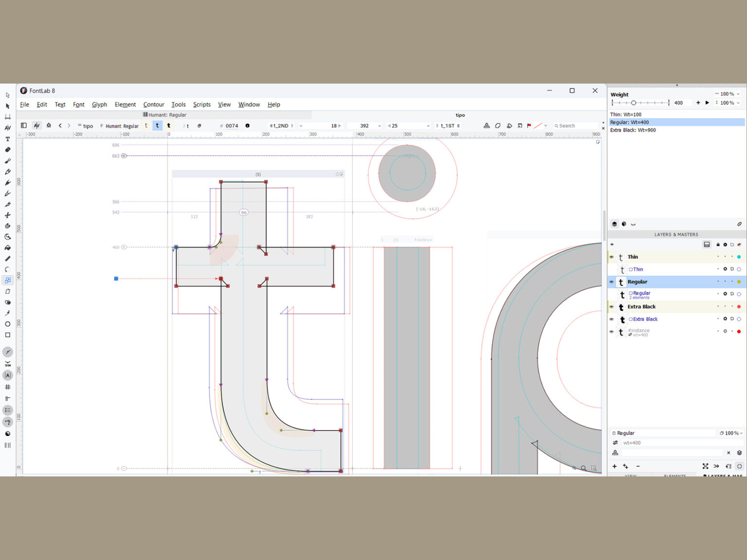747x560 pixels.
Task: Select the Extra Black: Wt=900 master
Action: click(x=633, y=130)
